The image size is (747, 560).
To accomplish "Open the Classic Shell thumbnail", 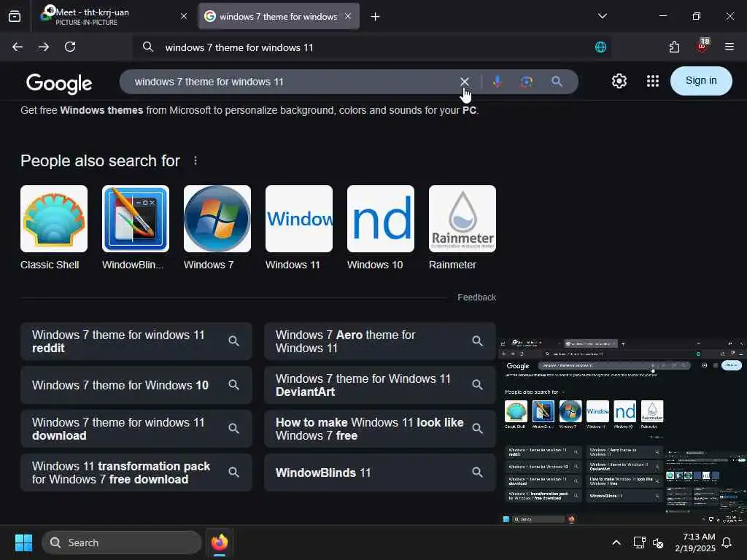I will [54, 219].
